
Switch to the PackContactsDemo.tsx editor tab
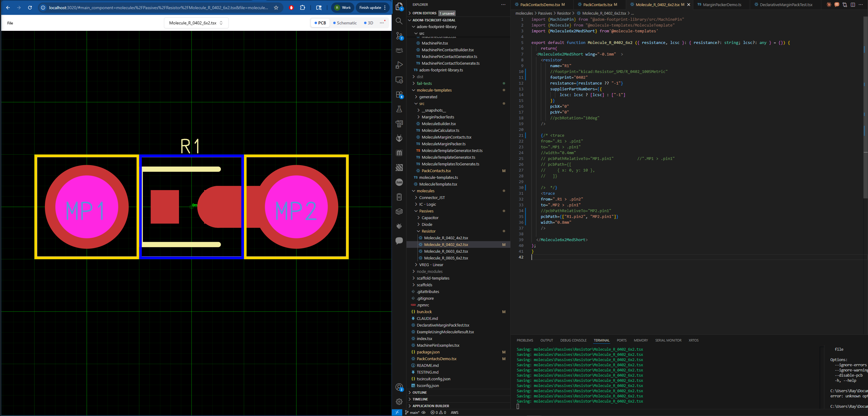point(540,5)
